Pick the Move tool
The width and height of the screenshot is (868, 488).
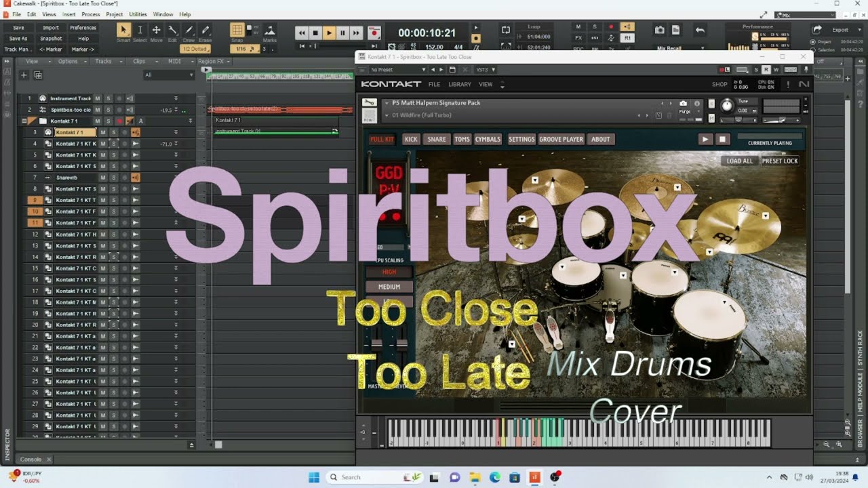[156, 30]
